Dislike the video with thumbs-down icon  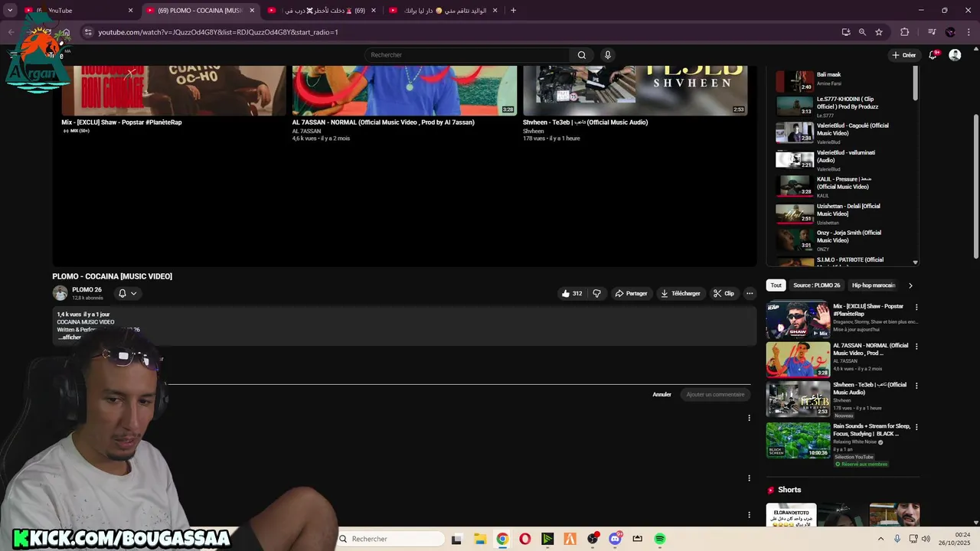597,293
